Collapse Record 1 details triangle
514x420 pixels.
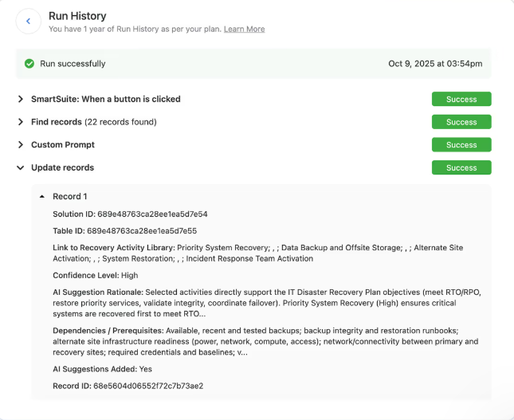[42, 196]
